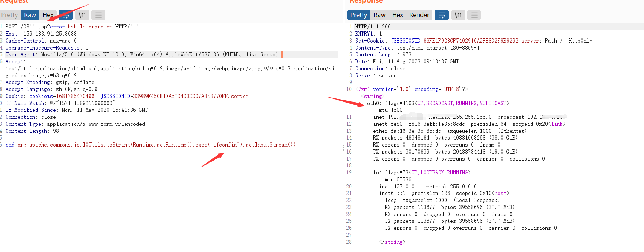The height and width of the screenshot is (252, 644).
Task: Open the Hex tab in Request panel
Action: 48,15
